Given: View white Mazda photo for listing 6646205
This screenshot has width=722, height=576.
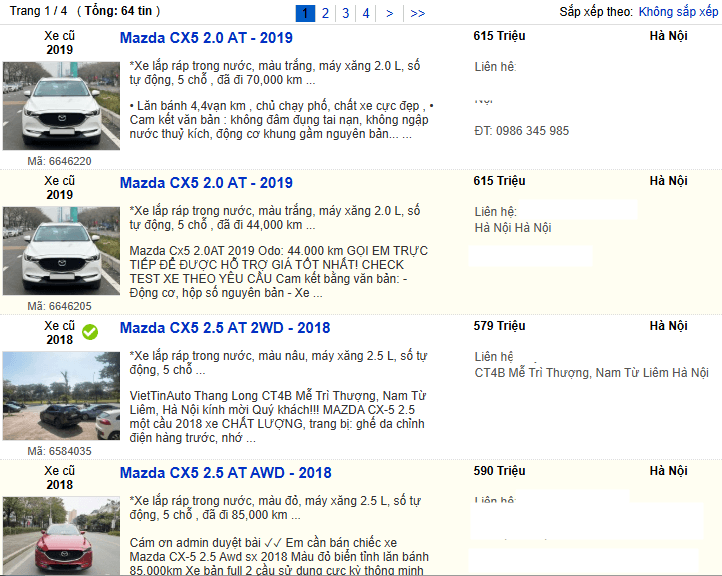Looking at the screenshot, I should pyautogui.click(x=61, y=251).
